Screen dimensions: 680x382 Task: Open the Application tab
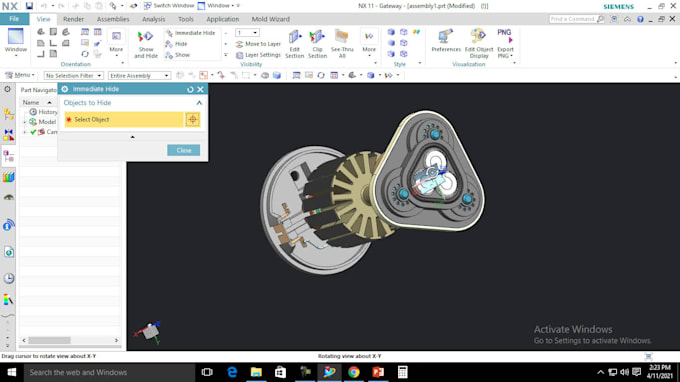222,19
